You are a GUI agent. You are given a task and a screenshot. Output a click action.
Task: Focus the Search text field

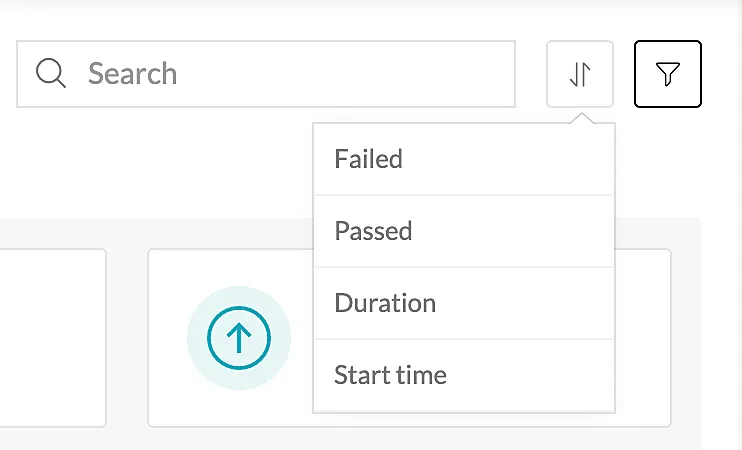(266, 74)
